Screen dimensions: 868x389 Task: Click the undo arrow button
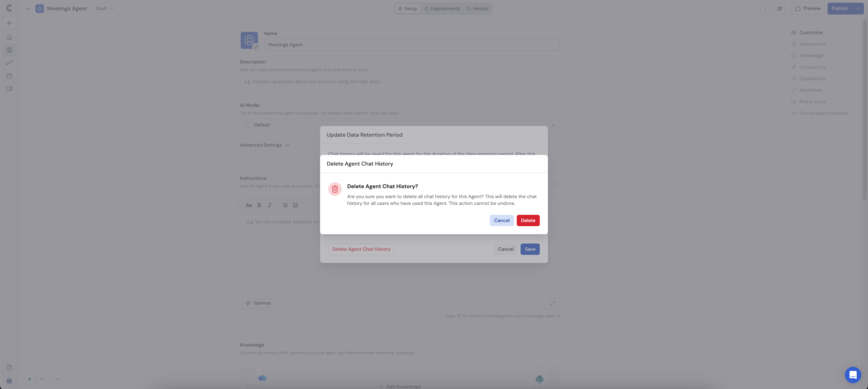42,379
